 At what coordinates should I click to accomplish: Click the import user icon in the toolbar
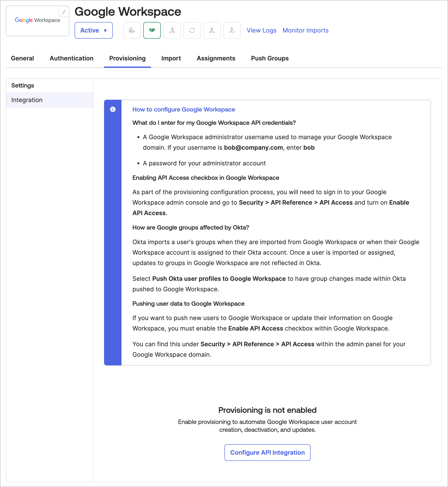coord(172,30)
